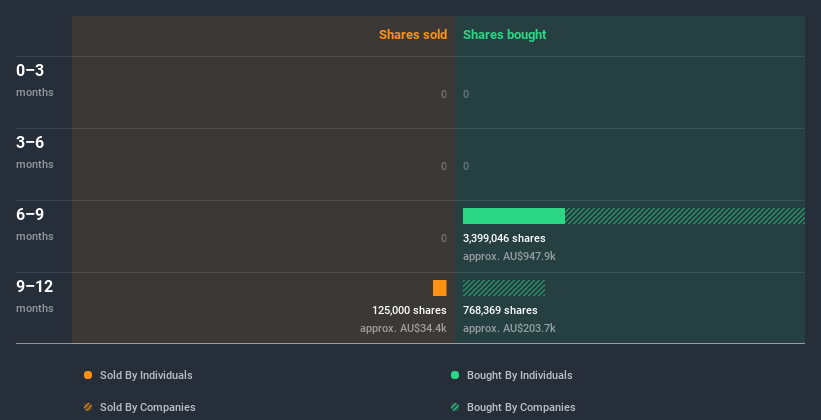821x420 pixels.
Task: Click the approx. AU$947.9k amount
Action: pyautogui.click(x=509, y=257)
